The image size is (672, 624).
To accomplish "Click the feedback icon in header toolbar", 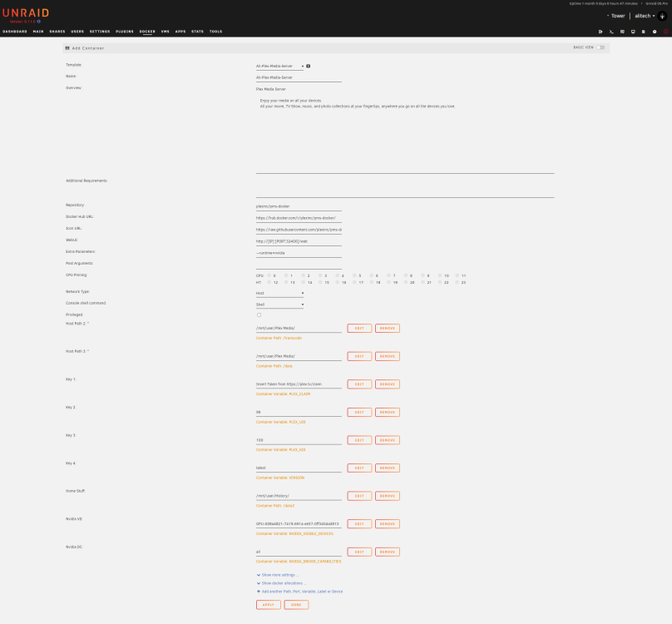I will (x=622, y=32).
